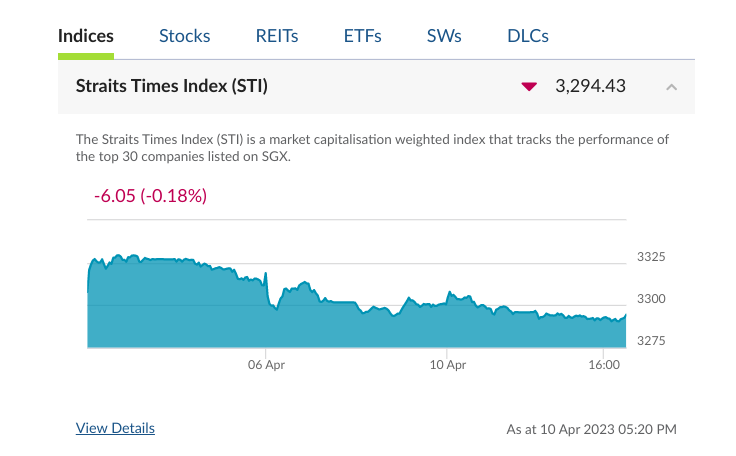736x456 pixels.
Task: Click the 3,294.43 index value
Action: [x=590, y=86]
